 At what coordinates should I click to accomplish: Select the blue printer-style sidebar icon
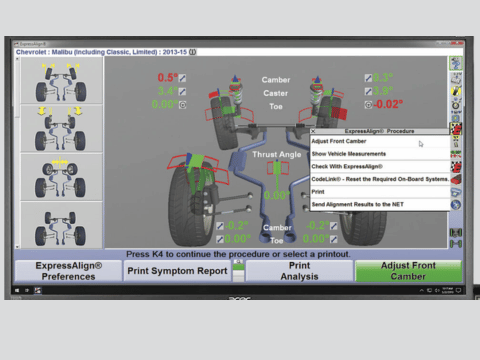456,193
